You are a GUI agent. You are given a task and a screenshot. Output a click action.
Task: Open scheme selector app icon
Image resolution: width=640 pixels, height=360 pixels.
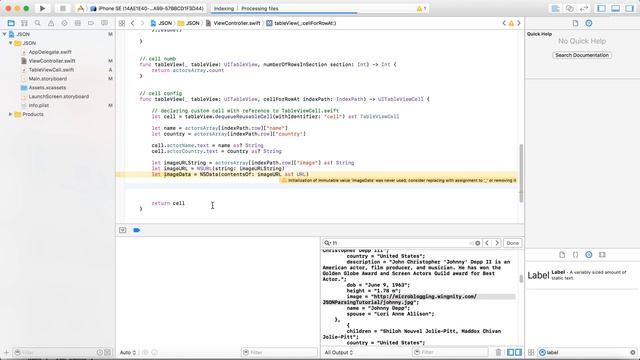(x=81, y=8)
